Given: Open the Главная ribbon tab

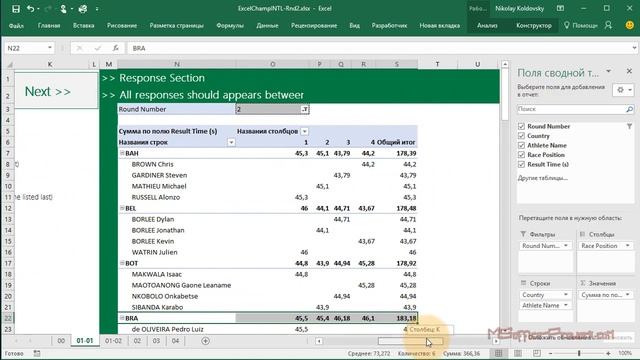Looking at the screenshot, I should coord(49,25).
